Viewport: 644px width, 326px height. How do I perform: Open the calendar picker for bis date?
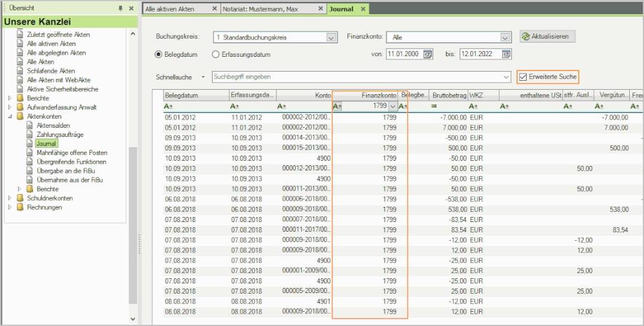tap(506, 54)
